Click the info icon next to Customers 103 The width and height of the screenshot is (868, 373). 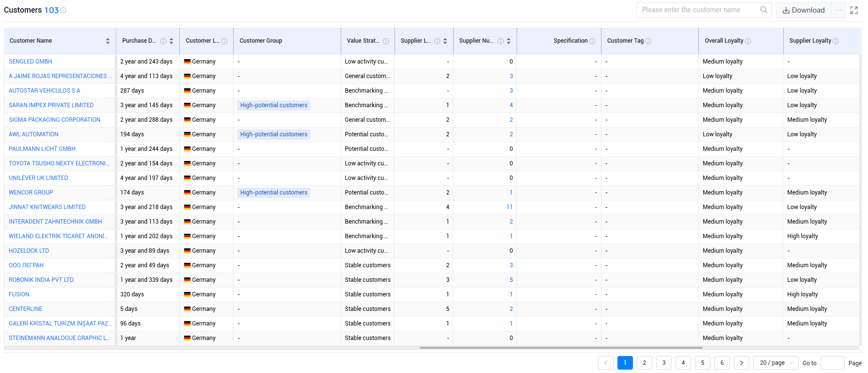(x=63, y=10)
